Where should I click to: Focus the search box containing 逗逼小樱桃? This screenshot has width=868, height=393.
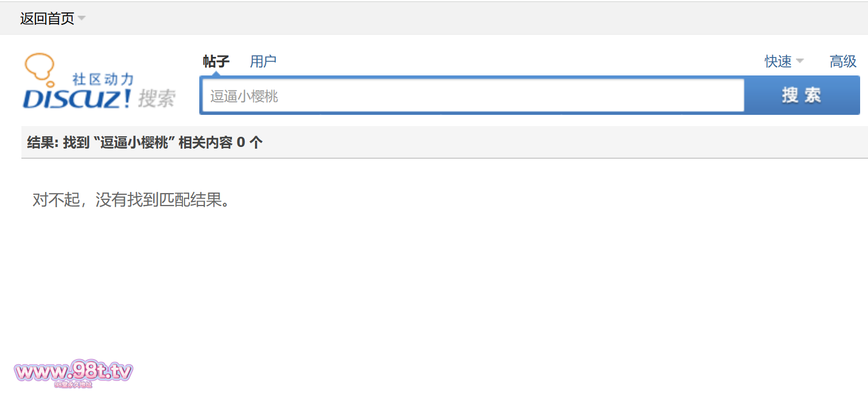point(473,96)
